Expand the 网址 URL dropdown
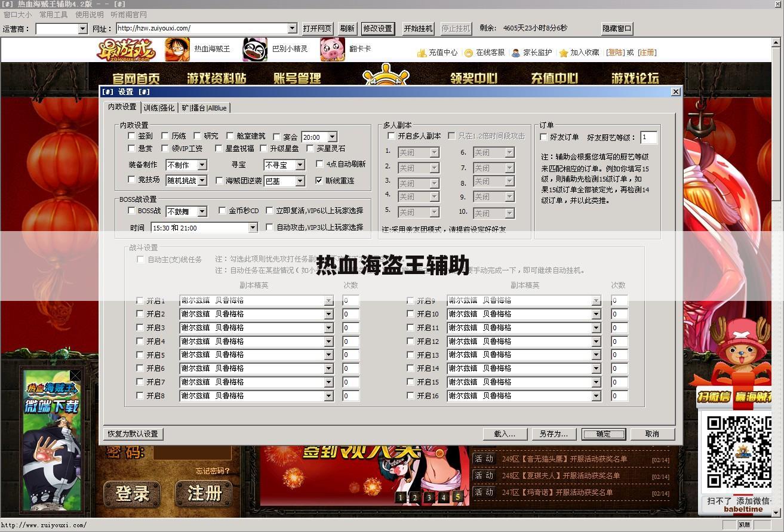This screenshot has height=532, width=784. (292, 28)
